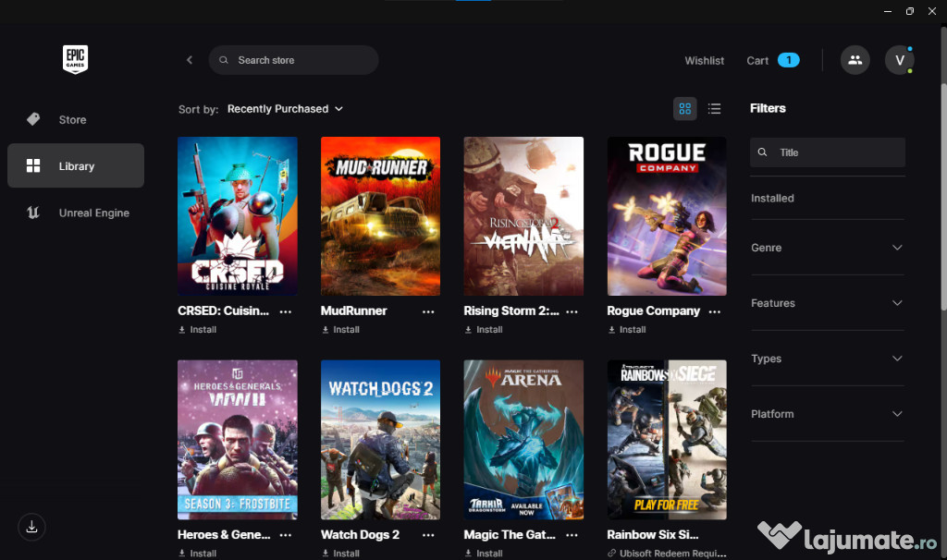Switch to list view

pyautogui.click(x=715, y=109)
